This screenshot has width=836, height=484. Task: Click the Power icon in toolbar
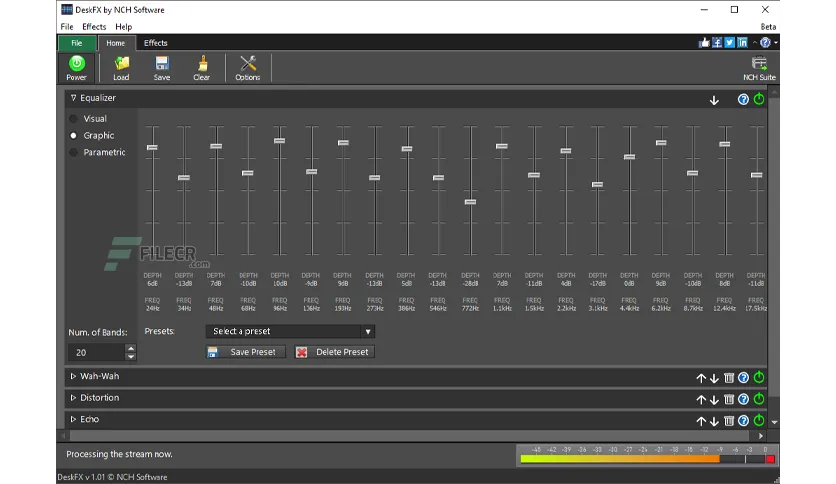click(x=76, y=65)
